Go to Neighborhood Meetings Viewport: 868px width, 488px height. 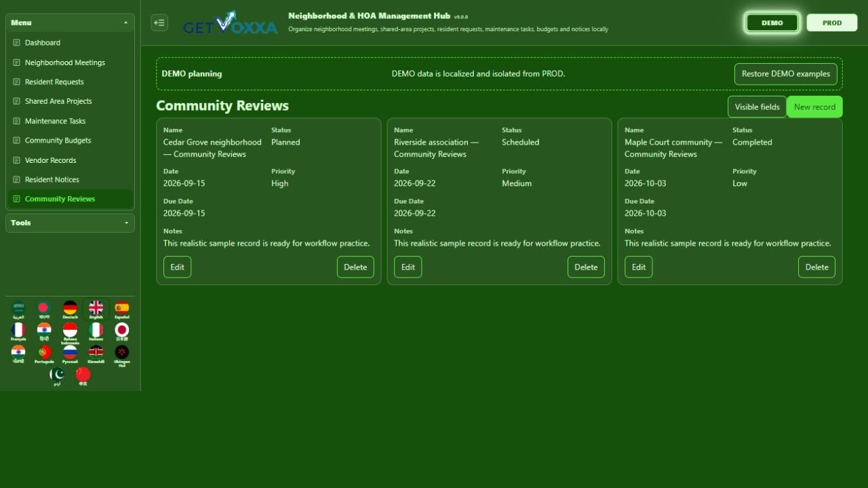(71, 62)
